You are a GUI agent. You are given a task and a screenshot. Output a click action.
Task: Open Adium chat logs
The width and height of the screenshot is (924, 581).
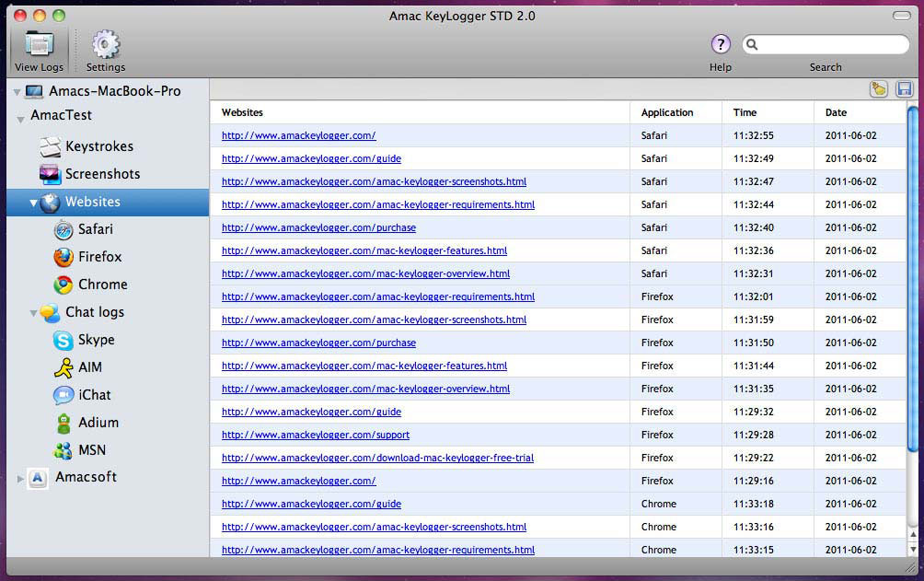point(64,423)
